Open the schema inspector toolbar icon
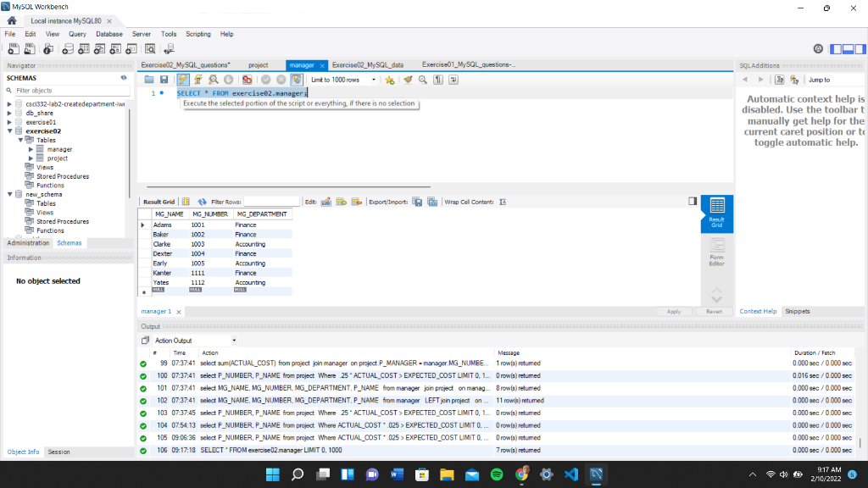Viewport: 868px width, 488px height. (48, 49)
